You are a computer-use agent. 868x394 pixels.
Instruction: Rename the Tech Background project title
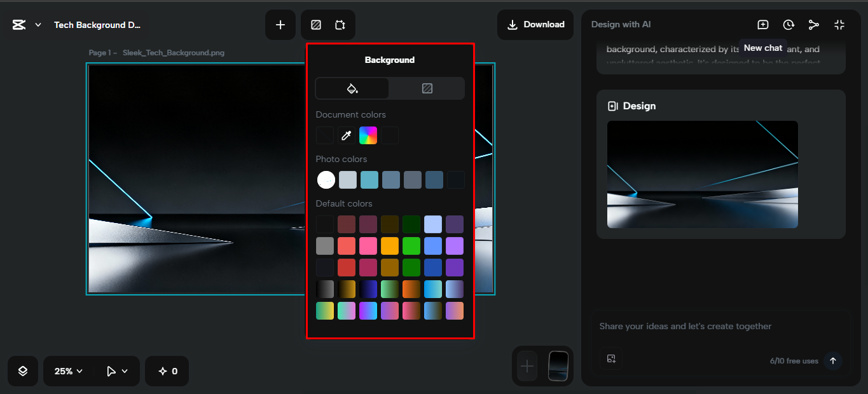(x=97, y=25)
